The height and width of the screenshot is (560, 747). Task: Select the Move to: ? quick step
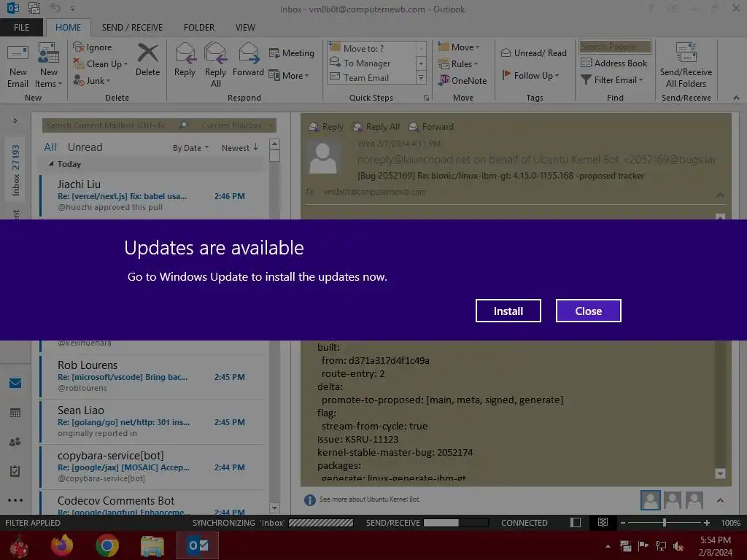[373, 48]
